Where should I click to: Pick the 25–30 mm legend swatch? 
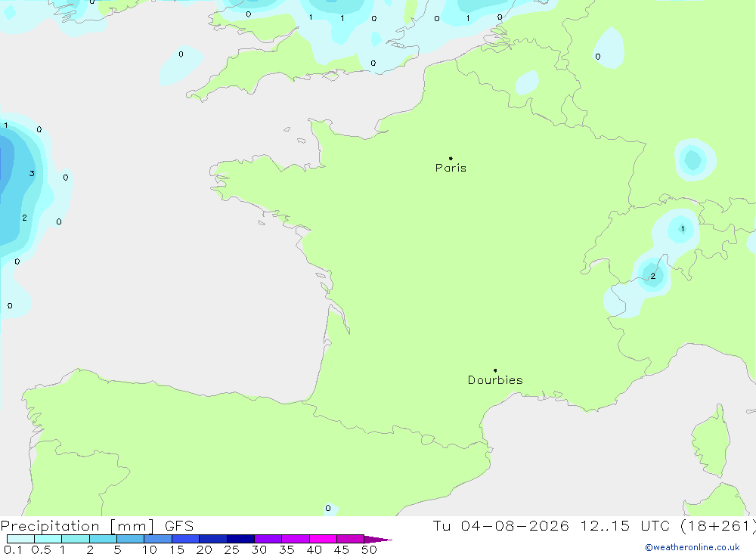[240, 539]
